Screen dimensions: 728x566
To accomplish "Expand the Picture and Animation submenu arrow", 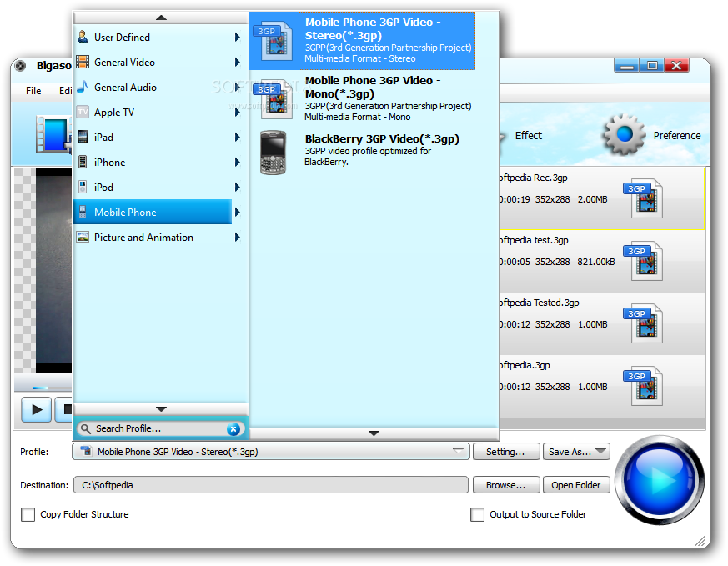I will point(238,238).
